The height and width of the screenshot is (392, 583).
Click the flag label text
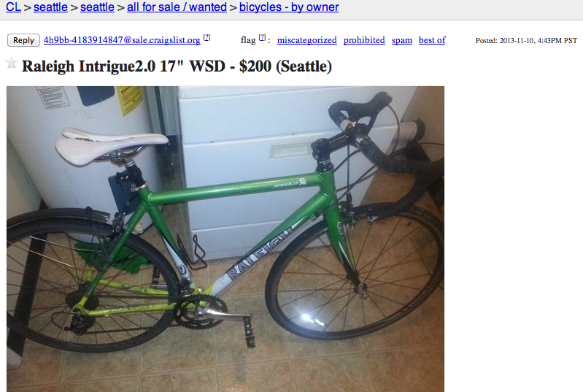click(x=248, y=40)
